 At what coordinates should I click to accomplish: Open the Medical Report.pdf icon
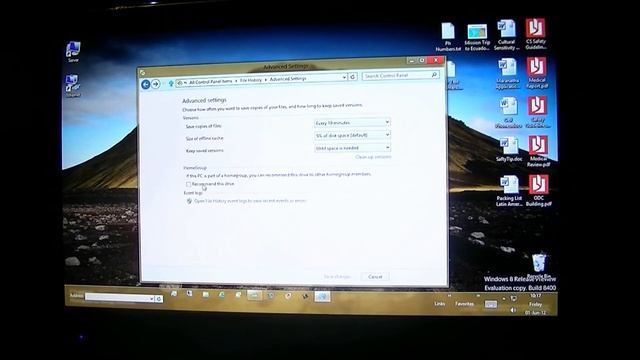tap(537, 73)
